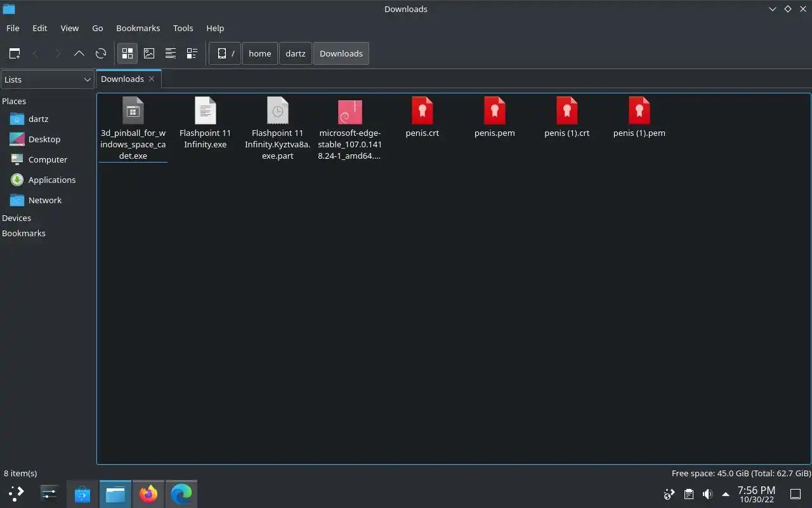
Task: Maximize the Downloads window
Action: (787, 9)
